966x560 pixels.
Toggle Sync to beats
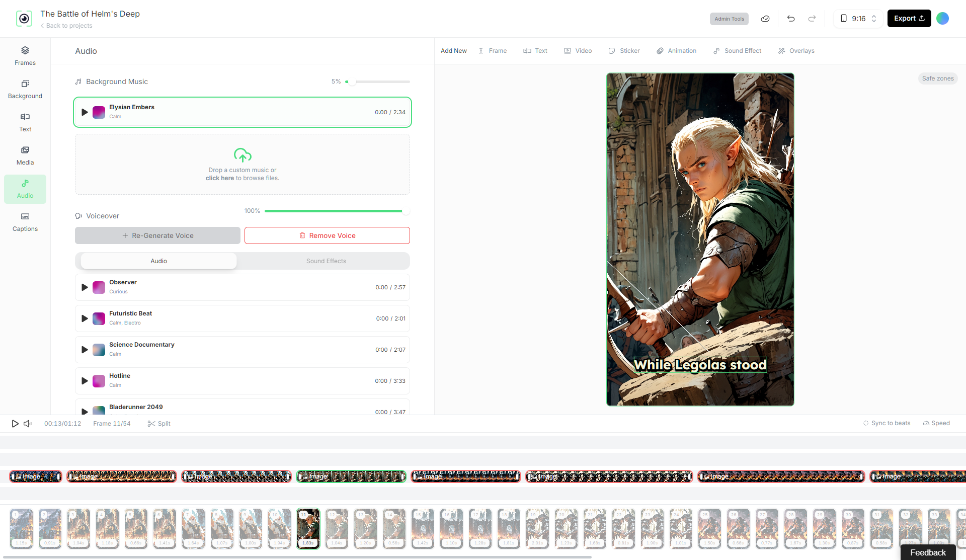click(x=887, y=423)
